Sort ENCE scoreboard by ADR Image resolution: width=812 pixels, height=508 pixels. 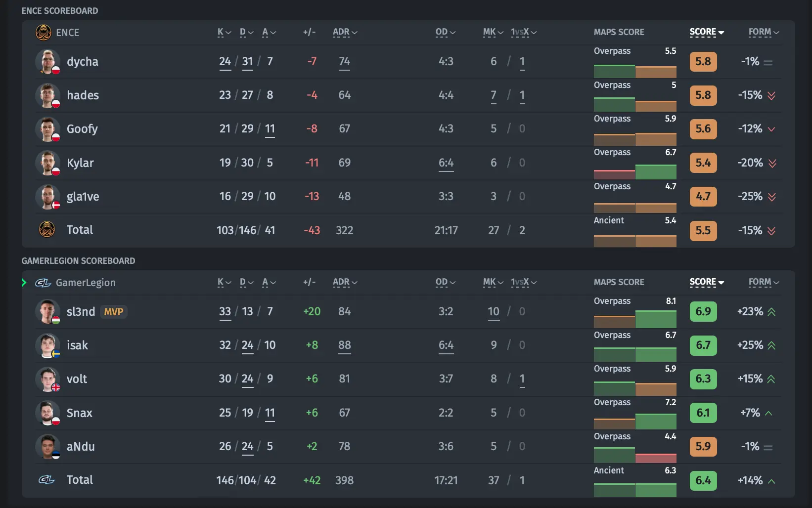tap(345, 32)
